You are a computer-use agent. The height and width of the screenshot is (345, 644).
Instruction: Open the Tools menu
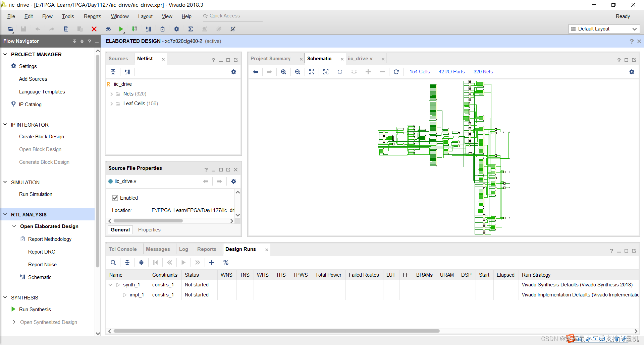tap(68, 16)
